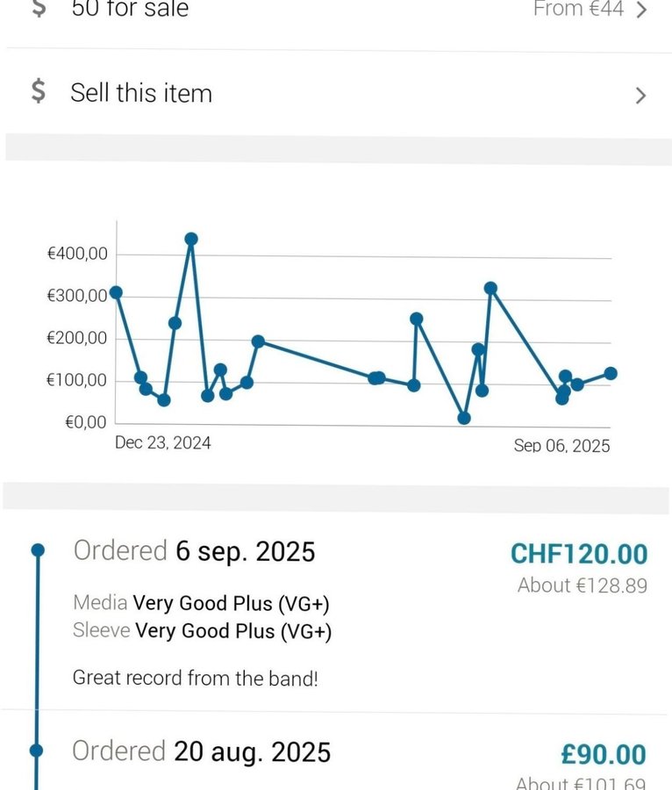672x790 pixels.
Task: Expand the chevron next to From €44
Action: click(641, 10)
